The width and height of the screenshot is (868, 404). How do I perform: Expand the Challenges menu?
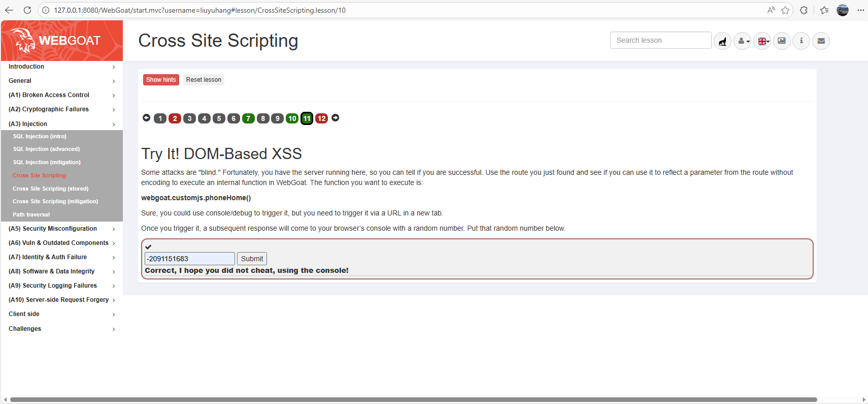tap(62, 329)
